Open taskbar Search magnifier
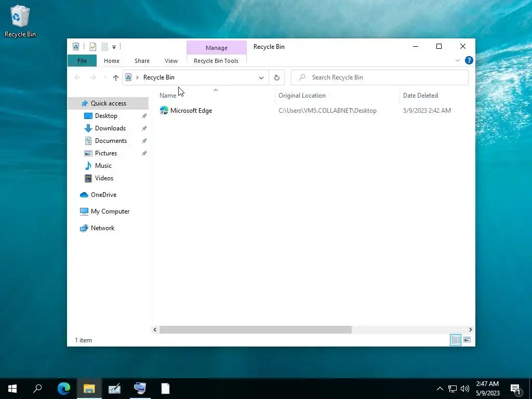This screenshot has width=532, height=399. 37,389
